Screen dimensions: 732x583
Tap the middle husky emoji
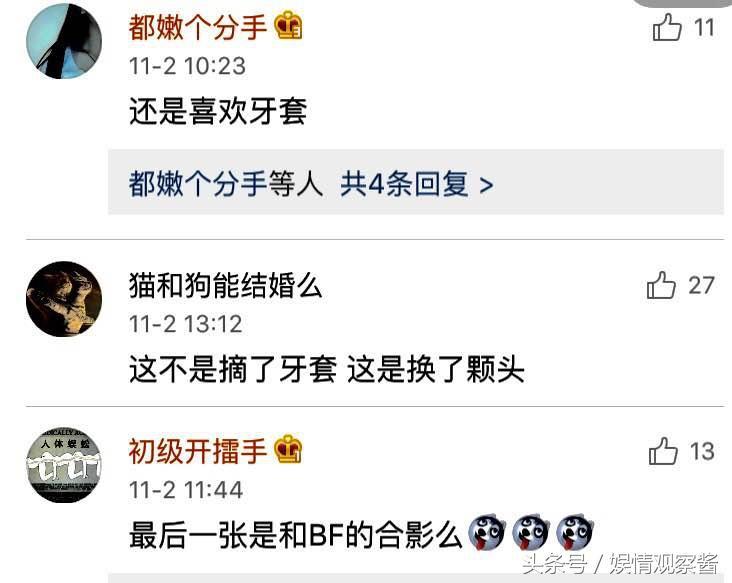click(530, 533)
